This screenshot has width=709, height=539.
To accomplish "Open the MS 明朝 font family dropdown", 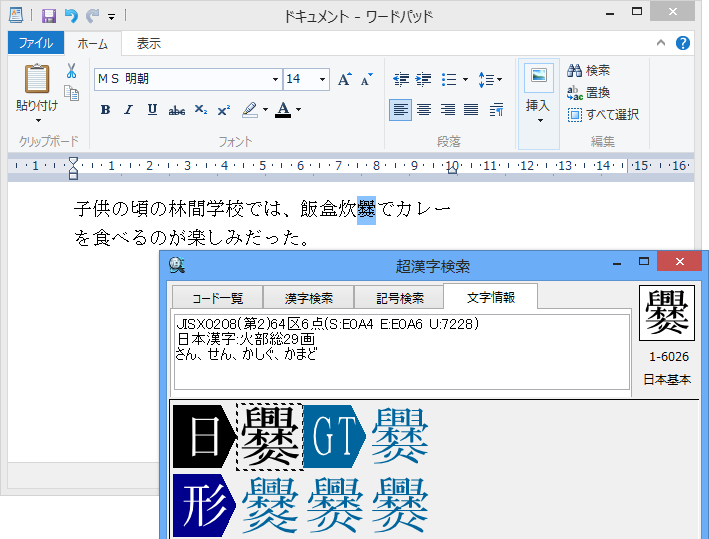I will (275, 79).
